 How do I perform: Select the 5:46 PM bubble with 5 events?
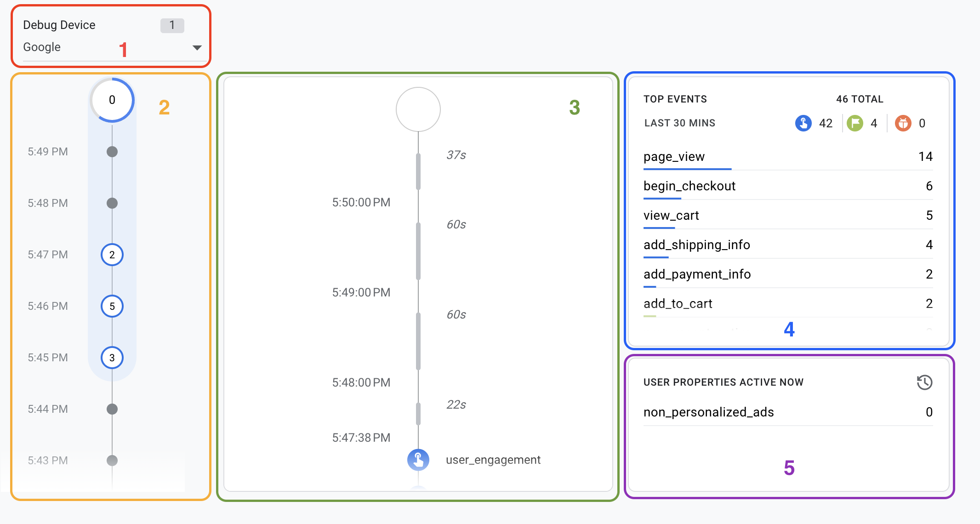[112, 306]
